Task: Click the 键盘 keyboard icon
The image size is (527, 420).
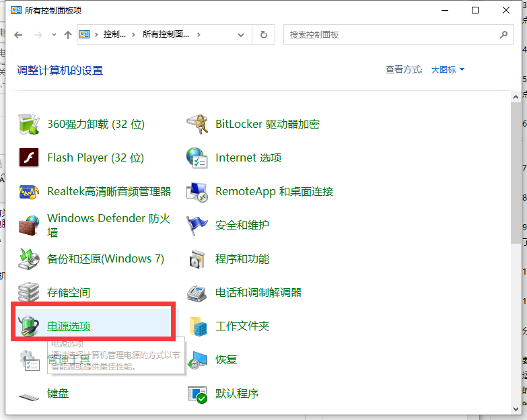Action: (29, 397)
